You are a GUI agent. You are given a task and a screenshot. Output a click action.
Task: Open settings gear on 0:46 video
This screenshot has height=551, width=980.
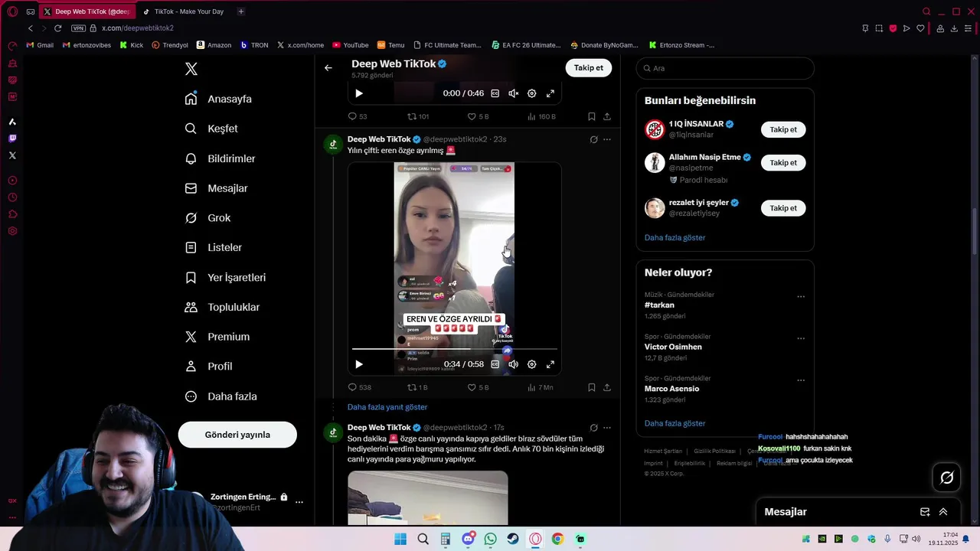click(532, 93)
